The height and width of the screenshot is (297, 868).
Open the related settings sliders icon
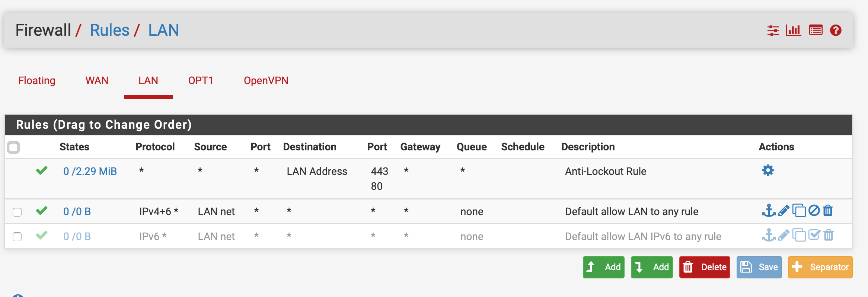[773, 31]
